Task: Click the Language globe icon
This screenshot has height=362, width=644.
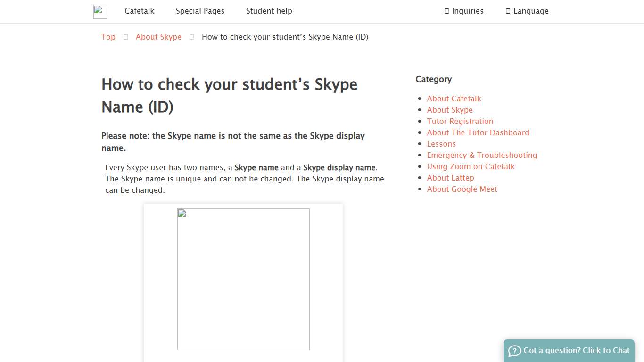Action: click(x=508, y=11)
